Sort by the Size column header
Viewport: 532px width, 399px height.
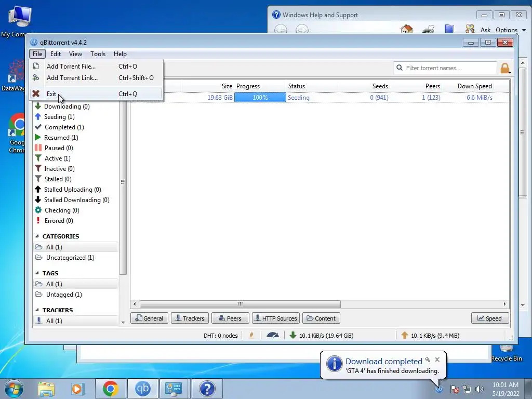click(x=207, y=86)
